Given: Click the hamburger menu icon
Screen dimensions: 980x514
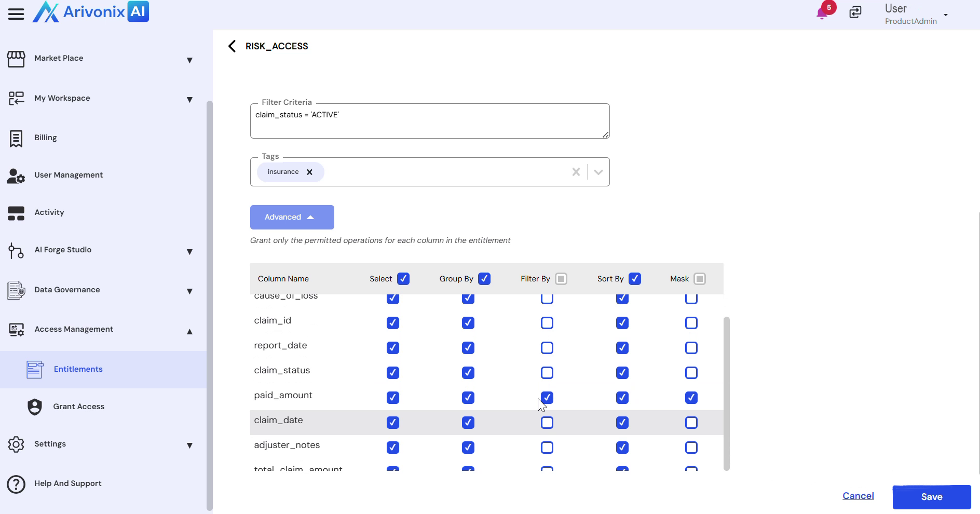Looking at the screenshot, I should click(x=16, y=14).
